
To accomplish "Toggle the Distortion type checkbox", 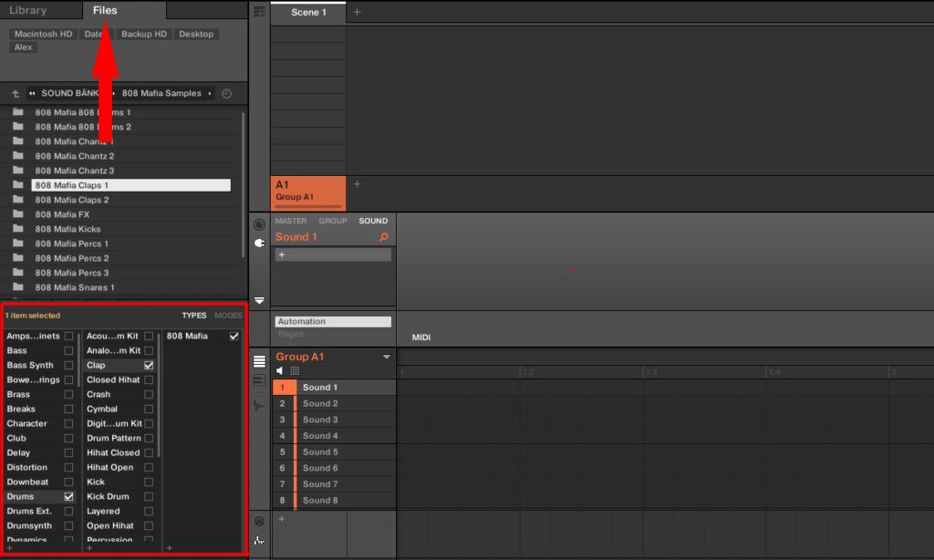I will [68, 467].
